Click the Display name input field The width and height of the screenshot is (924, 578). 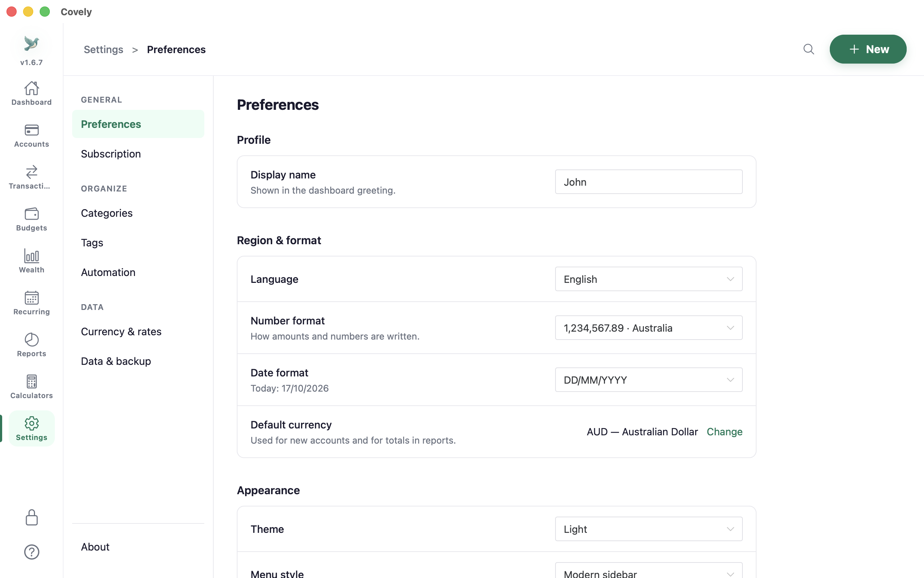648,182
